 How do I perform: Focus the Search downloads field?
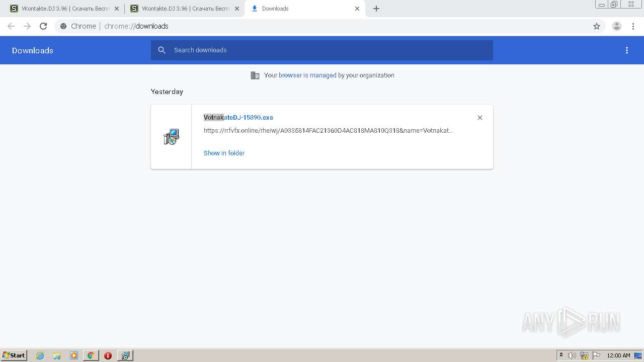tap(322, 50)
